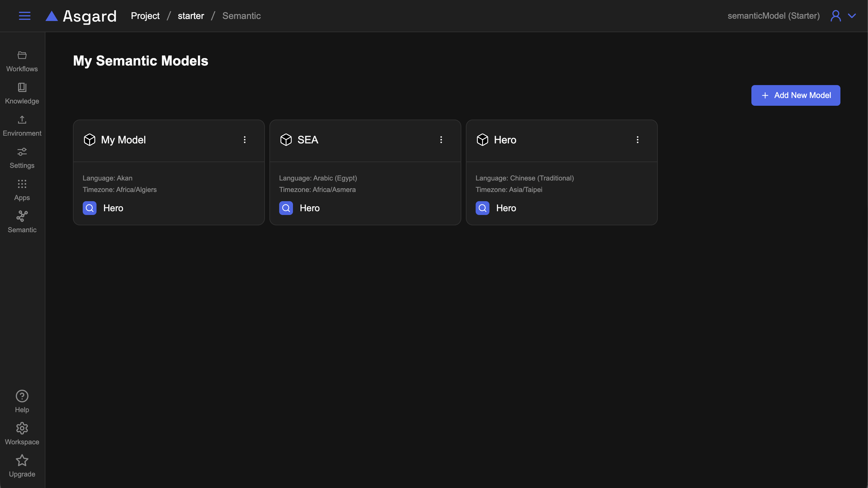Screen dimensions: 868x488
Task: Open the My Model card title
Action: pos(123,140)
